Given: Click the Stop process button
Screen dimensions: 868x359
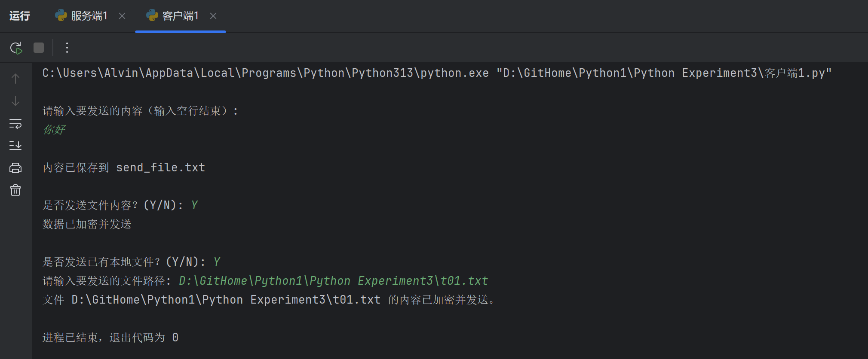Looking at the screenshot, I should [39, 48].
